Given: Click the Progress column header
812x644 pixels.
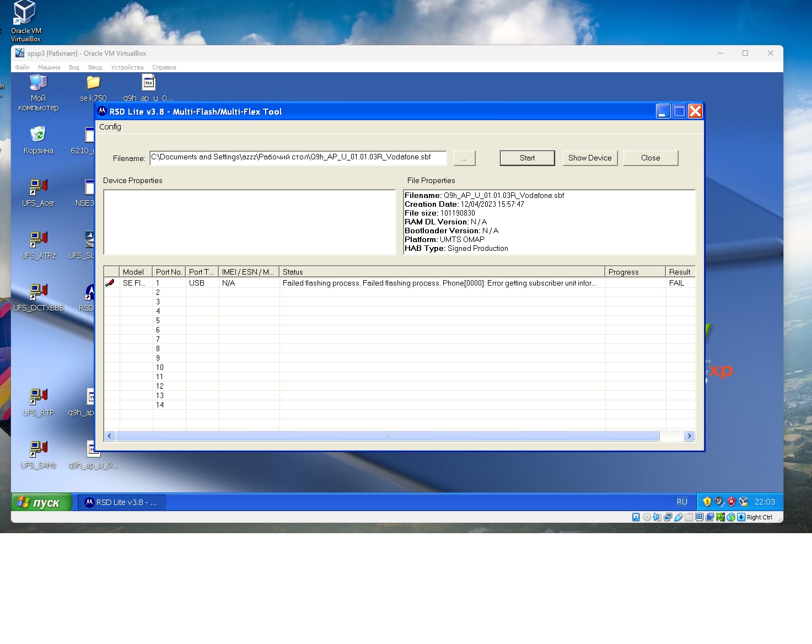Looking at the screenshot, I should 635,272.
